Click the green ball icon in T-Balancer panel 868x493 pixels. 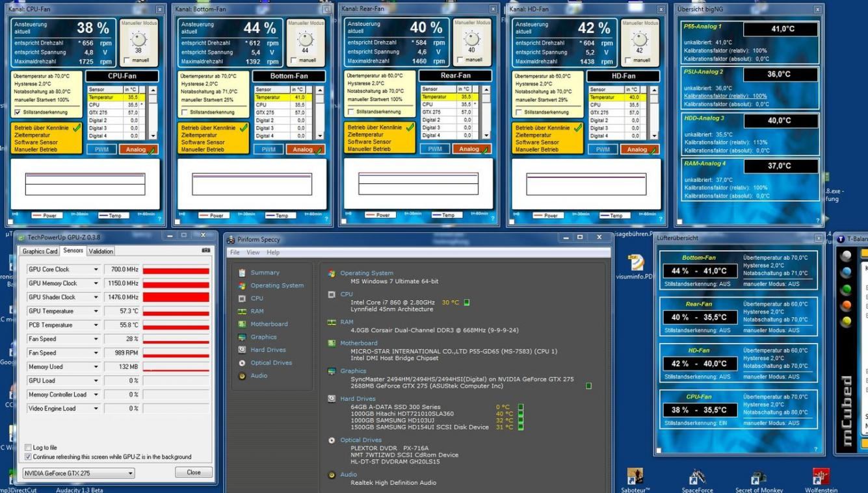846,290
